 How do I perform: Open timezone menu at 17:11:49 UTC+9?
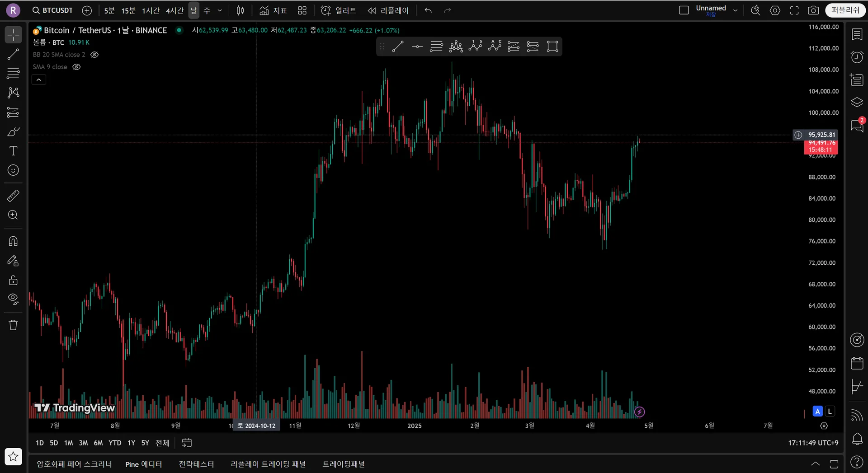(813, 443)
